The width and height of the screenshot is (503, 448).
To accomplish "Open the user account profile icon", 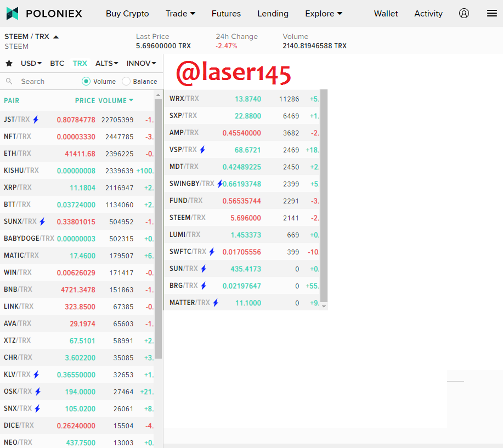I will pyautogui.click(x=464, y=14).
